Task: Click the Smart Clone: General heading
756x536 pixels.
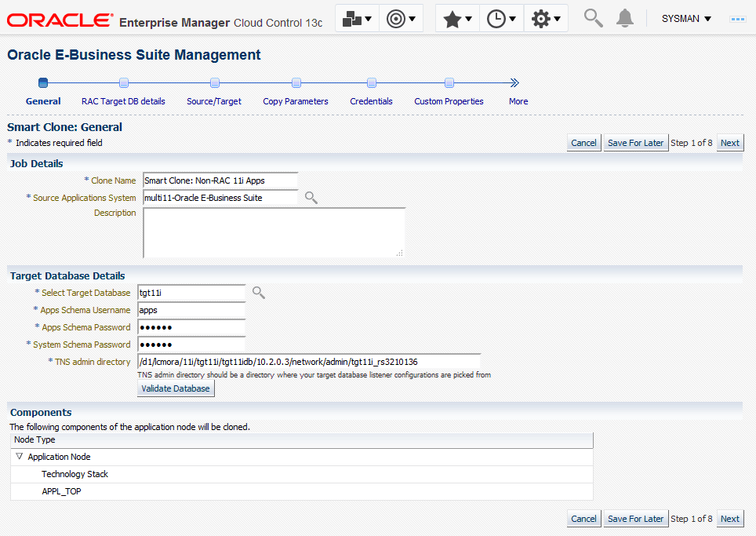Action: (64, 127)
